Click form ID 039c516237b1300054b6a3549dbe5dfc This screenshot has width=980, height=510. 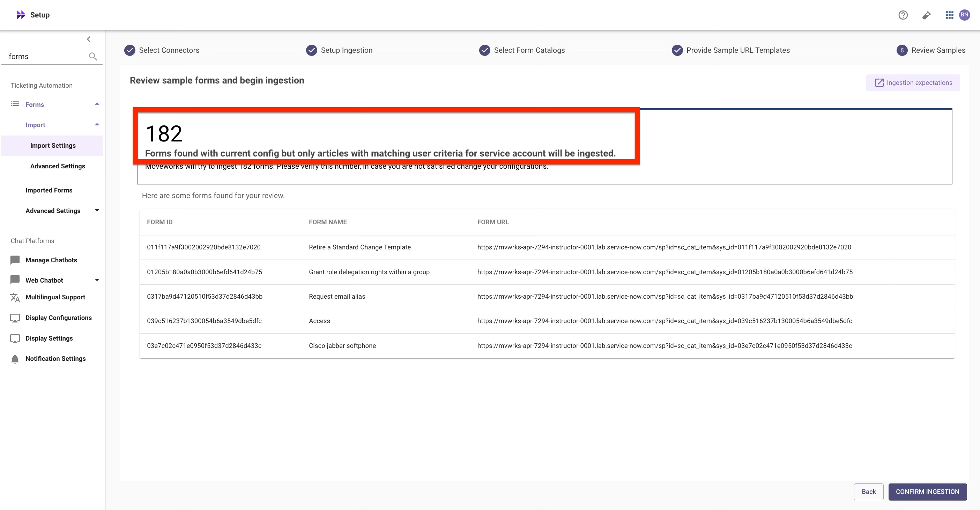[x=204, y=321]
